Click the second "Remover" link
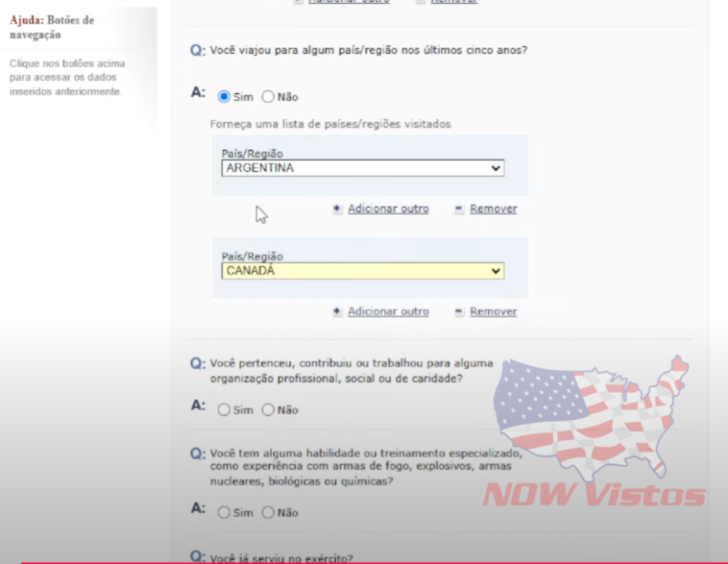 tap(493, 312)
